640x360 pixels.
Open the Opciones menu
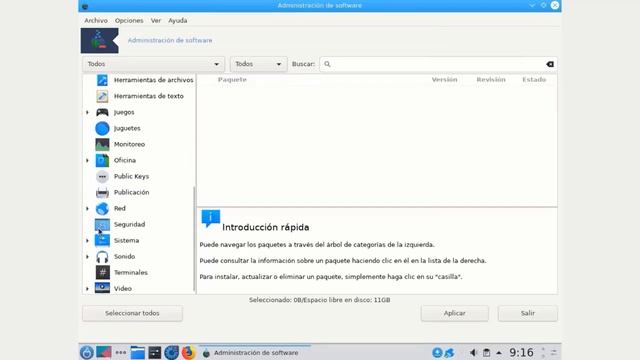click(129, 20)
